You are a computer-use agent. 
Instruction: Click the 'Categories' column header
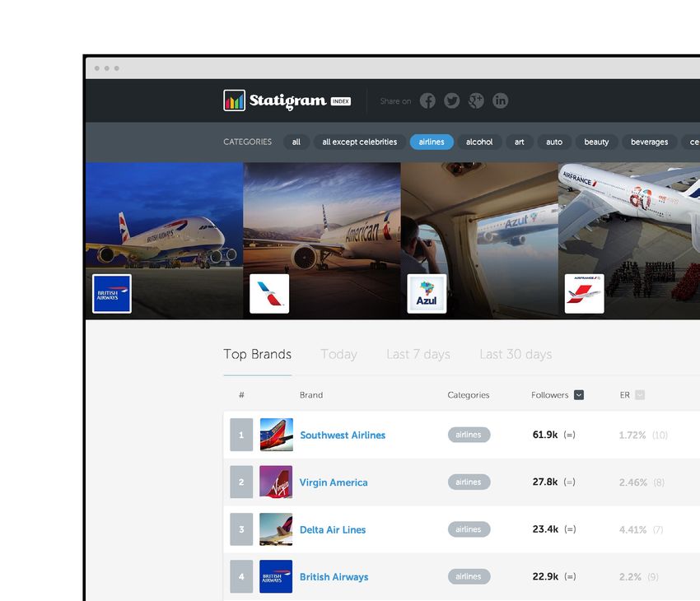469,395
